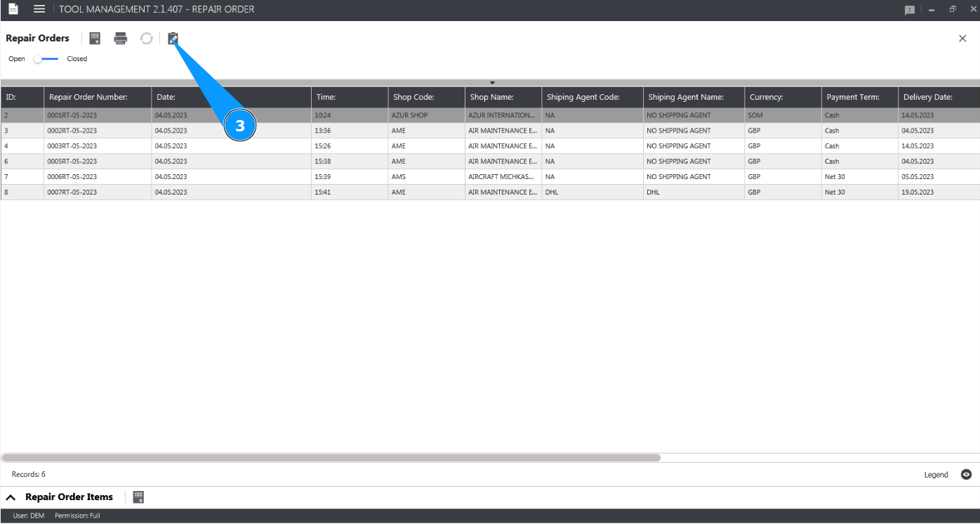Click the horizontal scrollbar of the table
980x524 pixels.
coord(331,457)
